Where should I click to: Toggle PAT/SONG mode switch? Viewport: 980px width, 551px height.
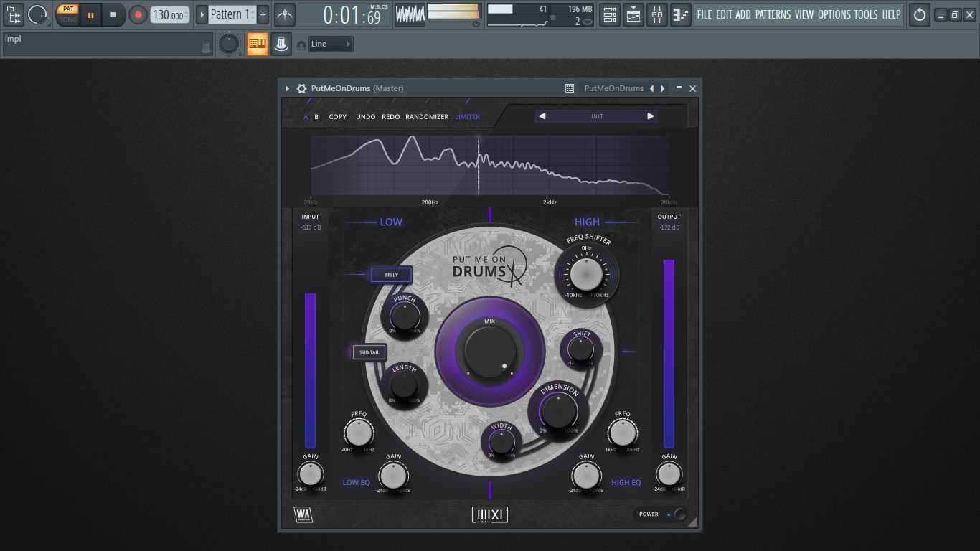(68, 14)
